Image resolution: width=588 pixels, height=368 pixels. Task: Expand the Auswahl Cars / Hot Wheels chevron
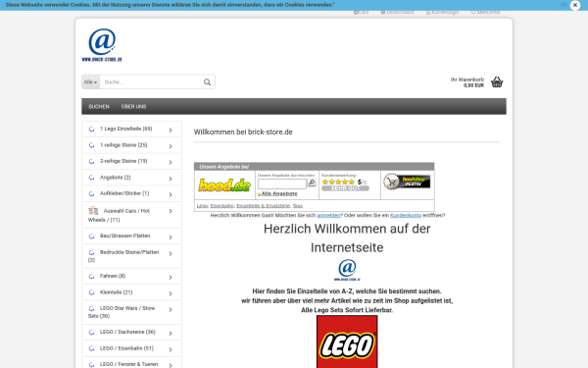tap(171, 211)
